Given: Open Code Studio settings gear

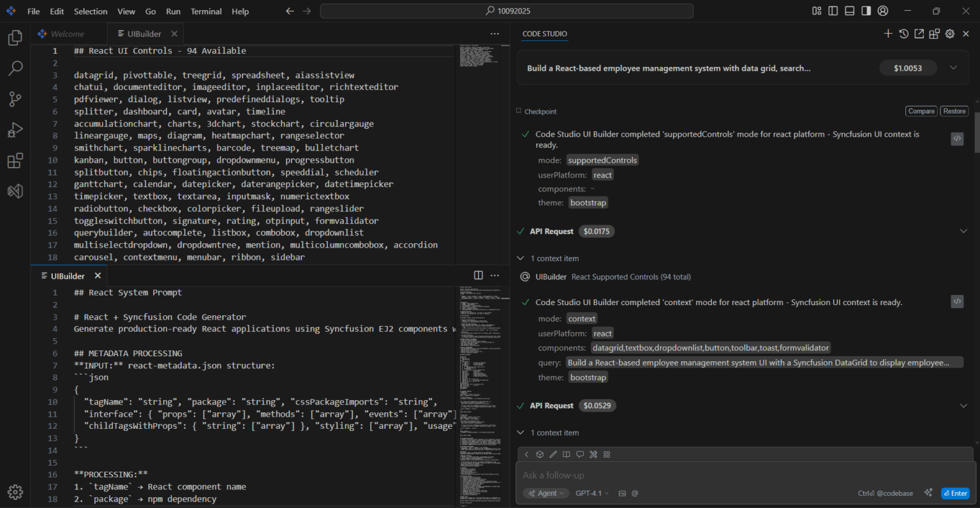Looking at the screenshot, I should click(950, 34).
